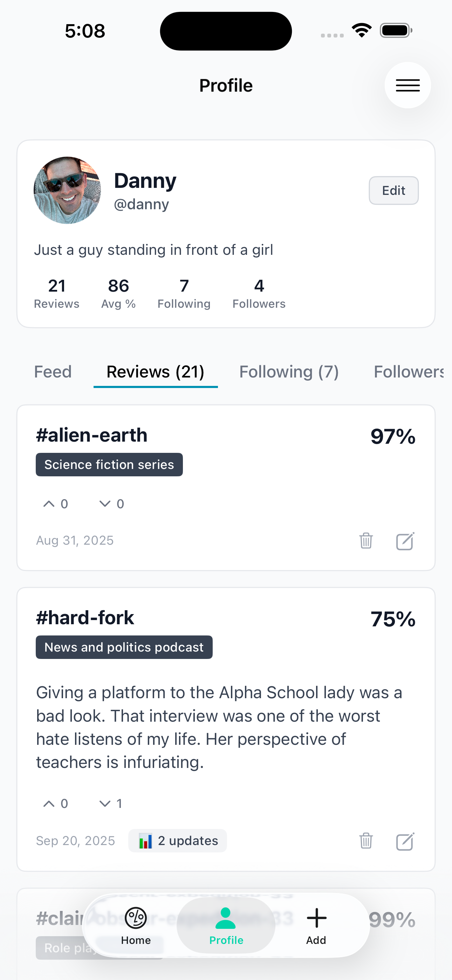Tap the Add plus icon

click(x=316, y=925)
